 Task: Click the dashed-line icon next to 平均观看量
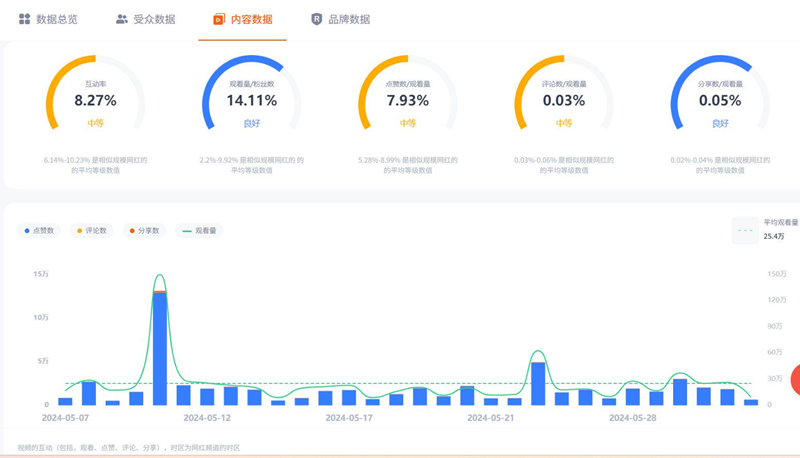(745, 229)
